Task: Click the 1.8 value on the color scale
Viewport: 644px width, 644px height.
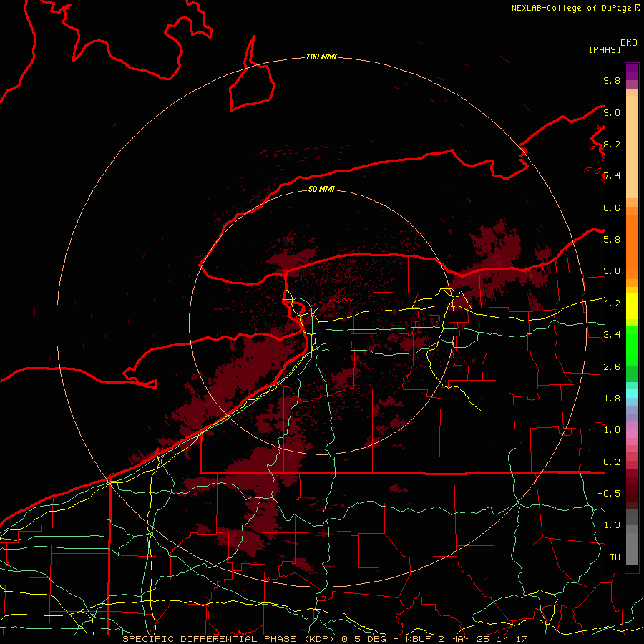Action: [612, 399]
